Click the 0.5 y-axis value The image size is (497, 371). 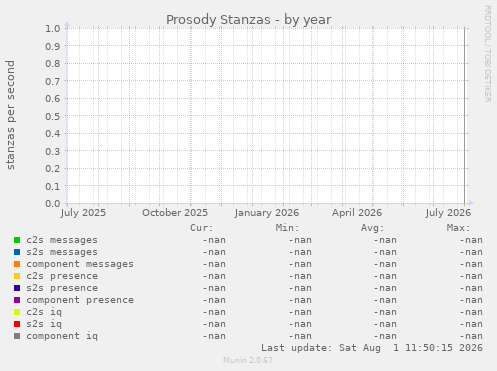(x=53, y=116)
